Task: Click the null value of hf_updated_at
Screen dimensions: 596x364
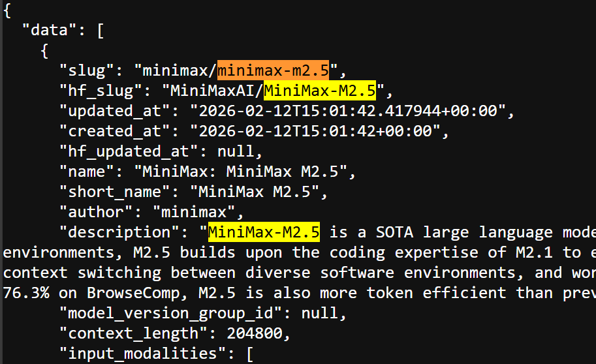Action: 236,151
